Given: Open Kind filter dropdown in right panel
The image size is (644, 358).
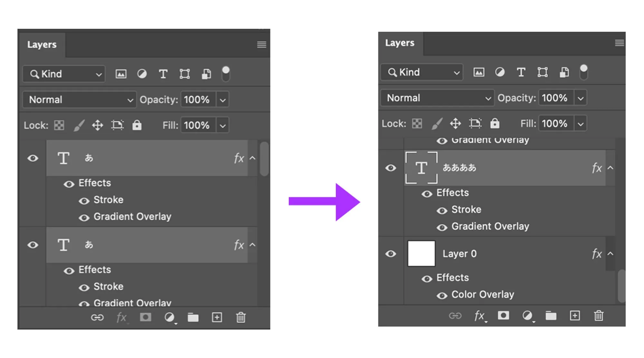Looking at the screenshot, I should click(421, 72).
